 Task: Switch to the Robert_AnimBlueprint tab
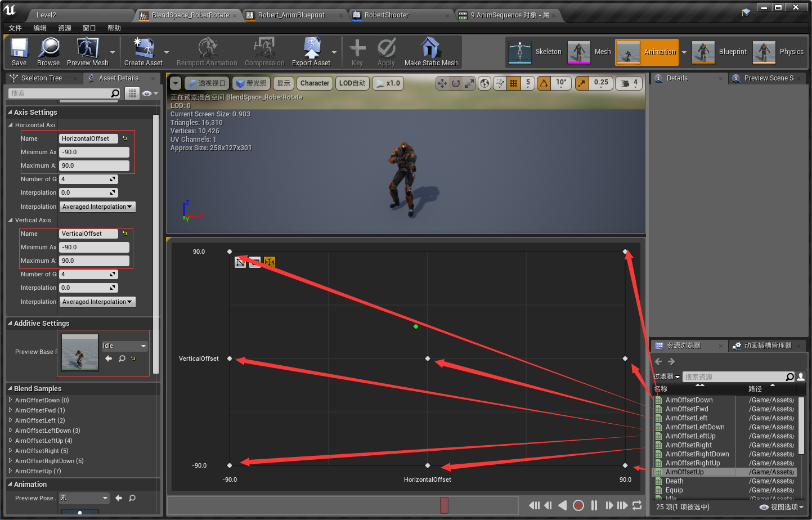[291, 15]
